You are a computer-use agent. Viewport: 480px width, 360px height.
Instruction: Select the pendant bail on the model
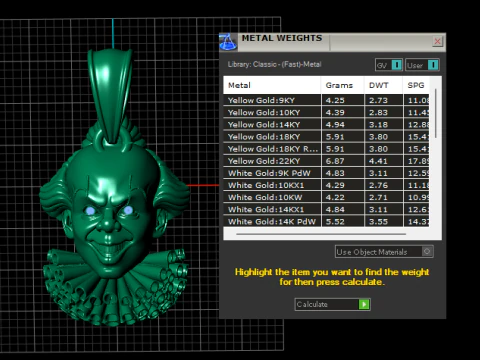(110, 95)
